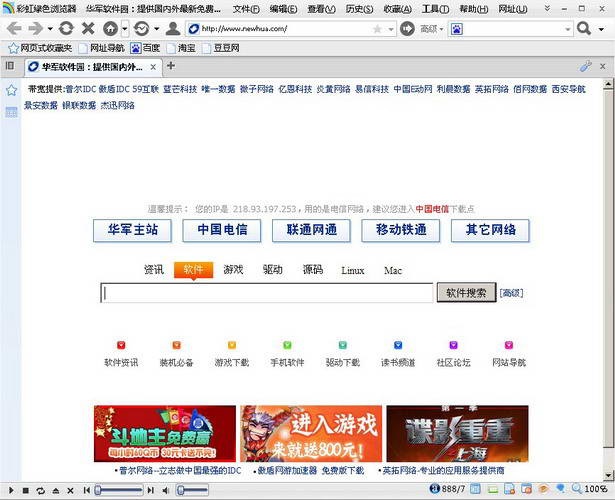Screen dimensions: 615x500
Task: Go to the Home page icon
Action: tap(110, 29)
